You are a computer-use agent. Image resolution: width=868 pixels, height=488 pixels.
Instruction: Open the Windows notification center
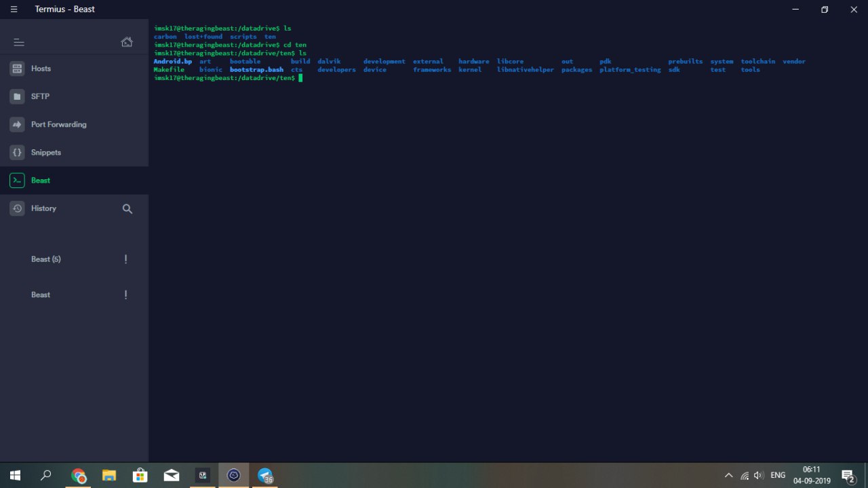click(848, 475)
